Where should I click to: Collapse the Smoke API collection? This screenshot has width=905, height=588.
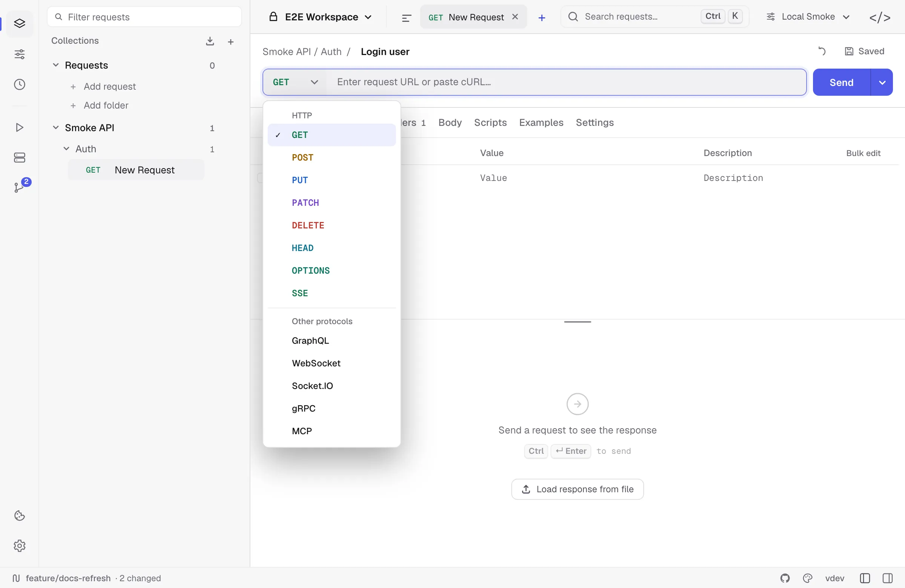[55, 127]
